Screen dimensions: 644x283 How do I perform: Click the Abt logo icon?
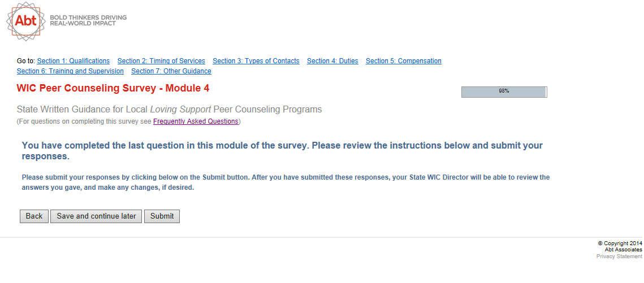tap(25, 21)
